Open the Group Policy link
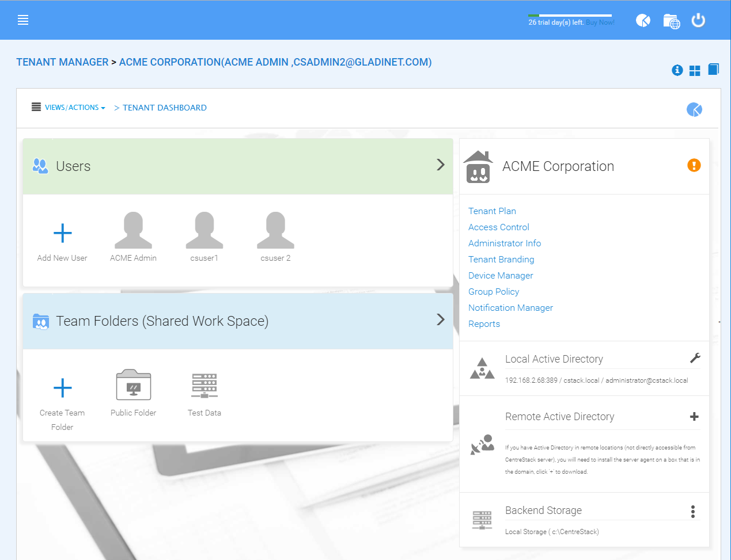 click(494, 292)
